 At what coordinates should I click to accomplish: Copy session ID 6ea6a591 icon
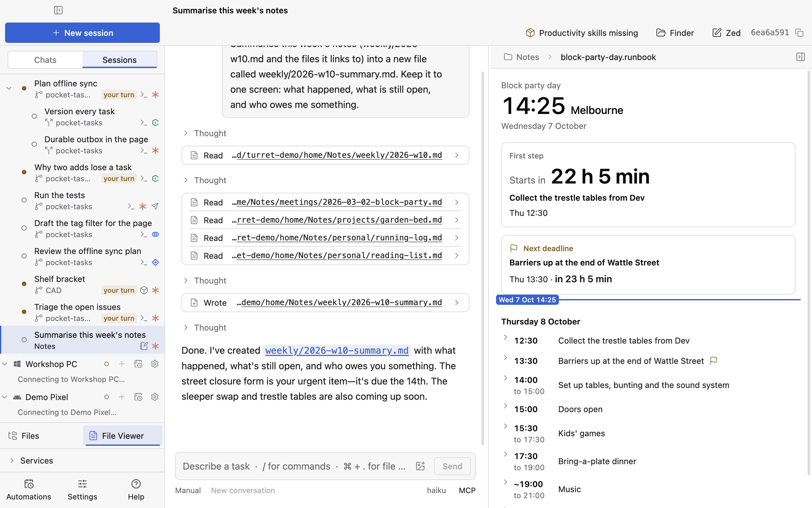coord(799,33)
